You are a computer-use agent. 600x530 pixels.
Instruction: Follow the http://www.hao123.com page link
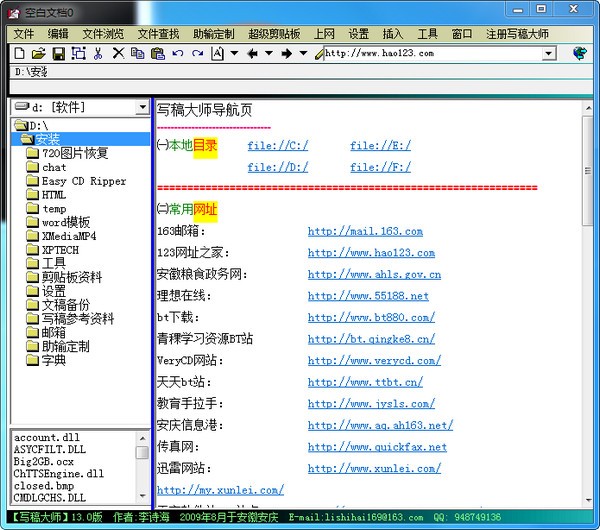click(371, 253)
